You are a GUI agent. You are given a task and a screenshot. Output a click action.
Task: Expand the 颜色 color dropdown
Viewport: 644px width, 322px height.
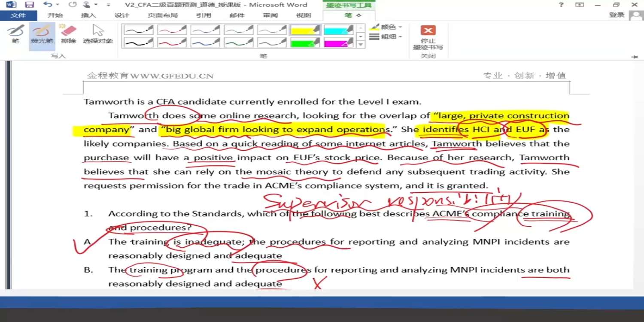click(386, 27)
